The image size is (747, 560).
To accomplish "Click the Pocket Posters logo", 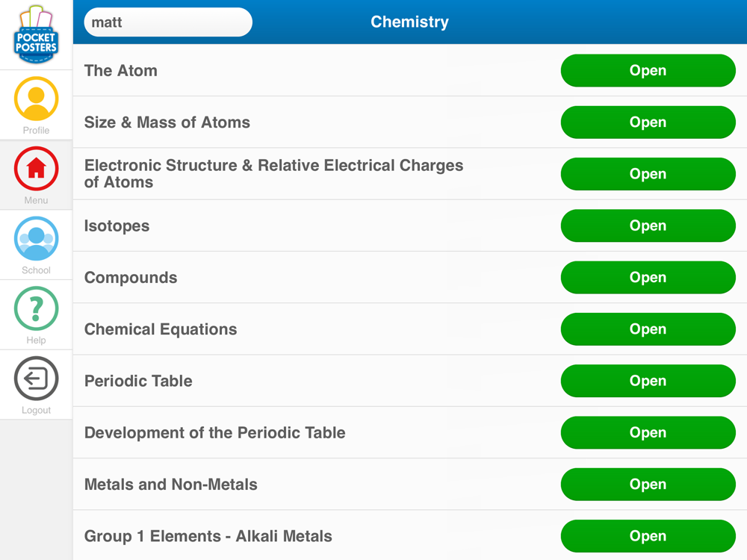I will pos(36,34).
